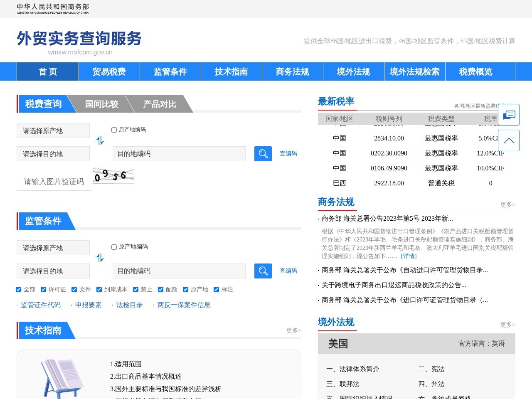Open 1.适用范围 guide item

pos(126,364)
